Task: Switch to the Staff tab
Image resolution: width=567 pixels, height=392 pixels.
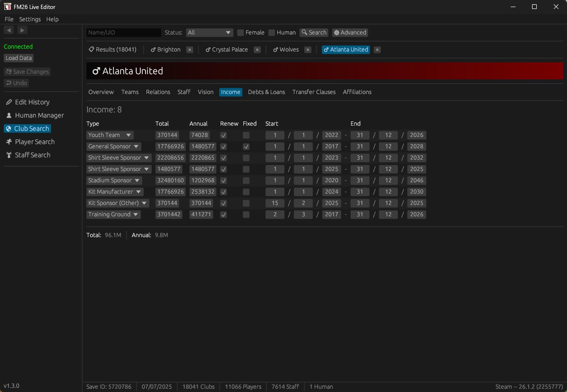Action: coord(184,92)
